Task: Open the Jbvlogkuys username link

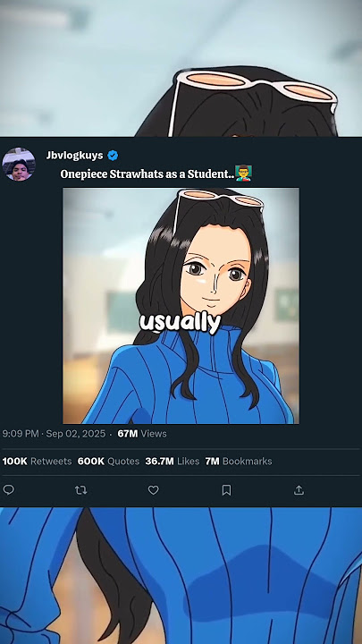Action: (75, 156)
